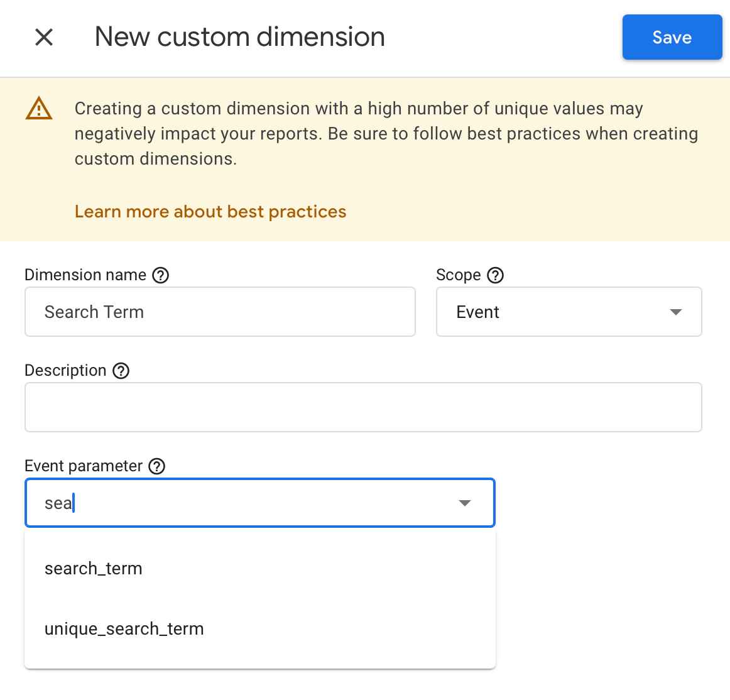Click the Event parameter help icon
Screen dimensions: 730x700
pyautogui.click(x=157, y=466)
